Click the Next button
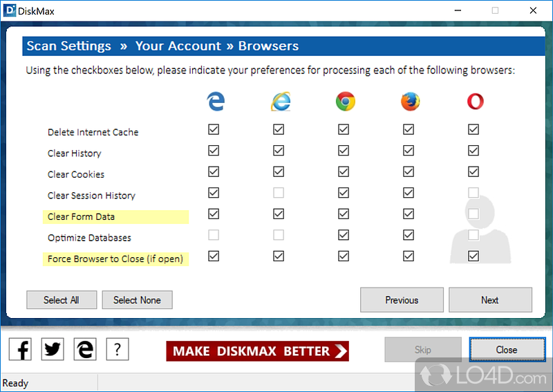 490,300
